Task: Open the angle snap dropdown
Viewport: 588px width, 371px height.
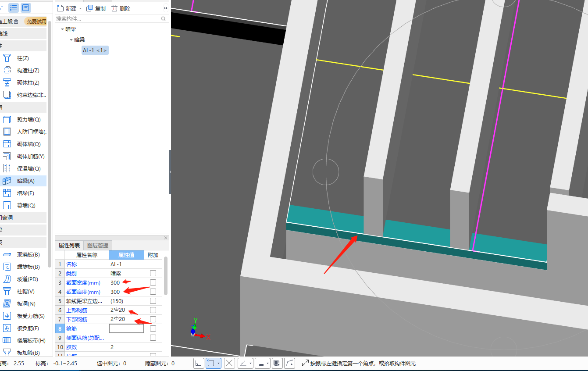Action: tap(250, 364)
